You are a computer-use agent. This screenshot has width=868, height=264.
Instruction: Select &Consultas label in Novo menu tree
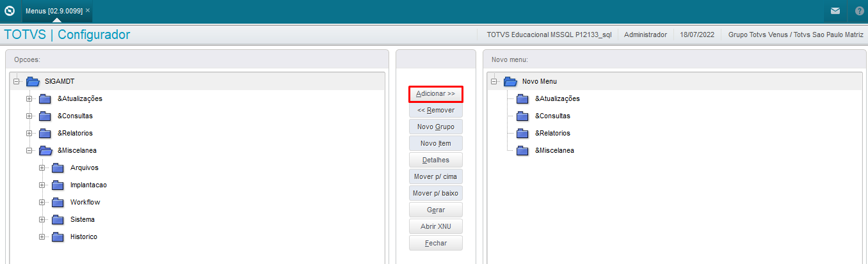[552, 116]
